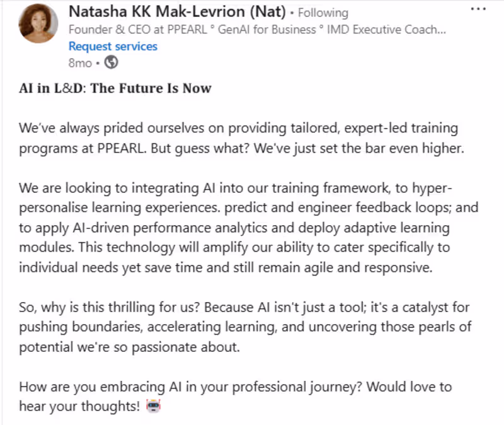Open the Request services link
The width and height of the screenshot is (504, 425).
[112, 46]
